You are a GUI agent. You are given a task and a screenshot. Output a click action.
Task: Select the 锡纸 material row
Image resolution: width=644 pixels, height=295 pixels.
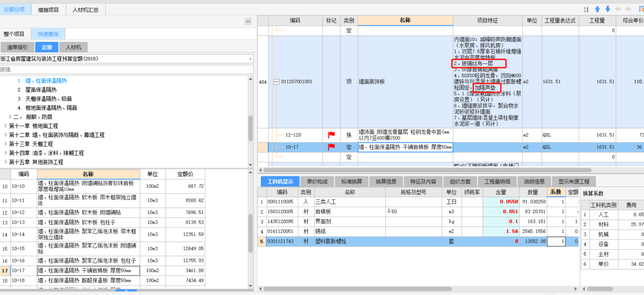(418, 231)
